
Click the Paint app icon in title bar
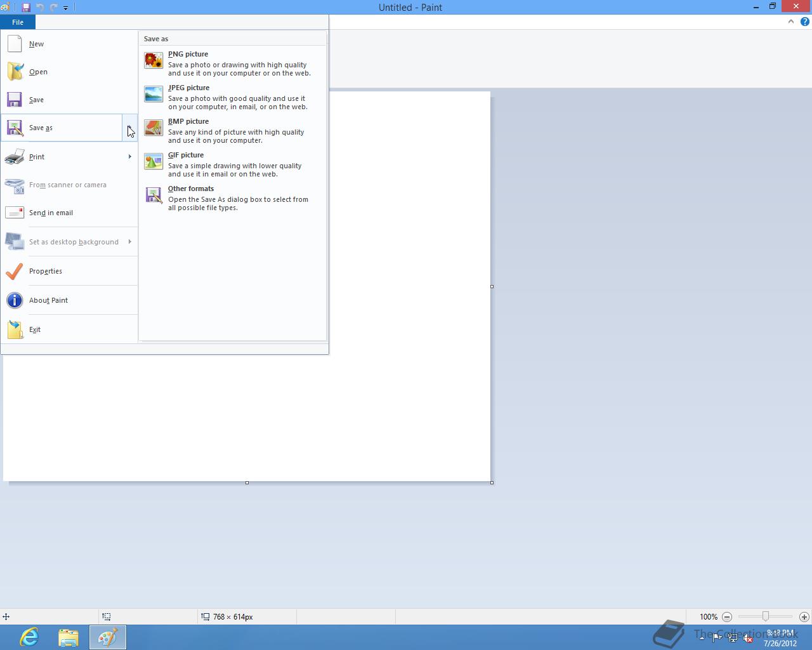click(5, 8)
